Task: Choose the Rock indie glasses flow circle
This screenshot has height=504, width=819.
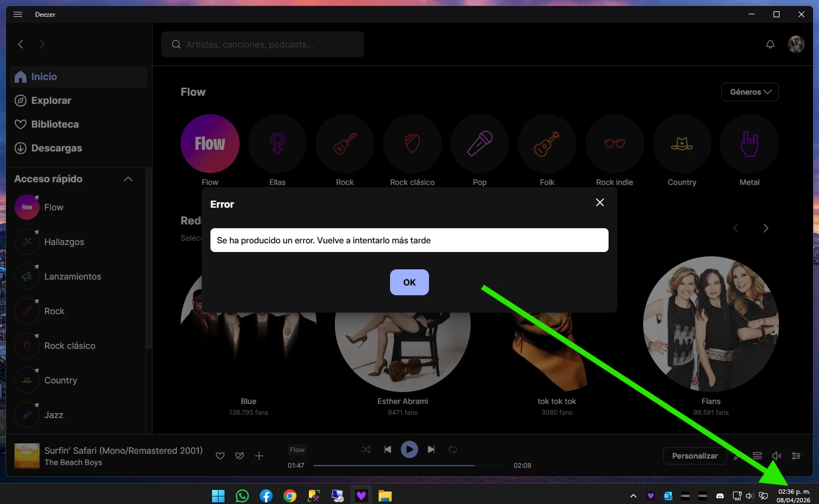Action: tap(615, 143)
